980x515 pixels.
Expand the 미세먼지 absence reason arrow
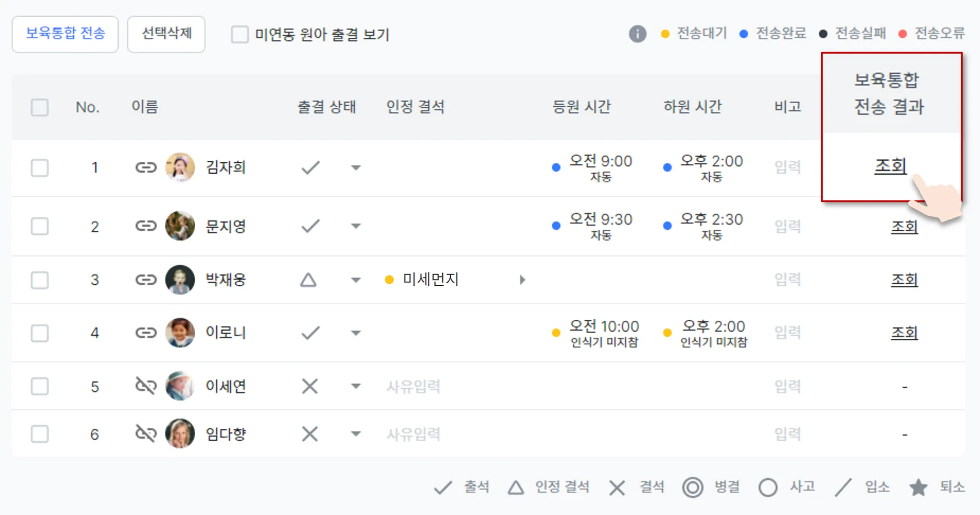click(x=522, y=280)
